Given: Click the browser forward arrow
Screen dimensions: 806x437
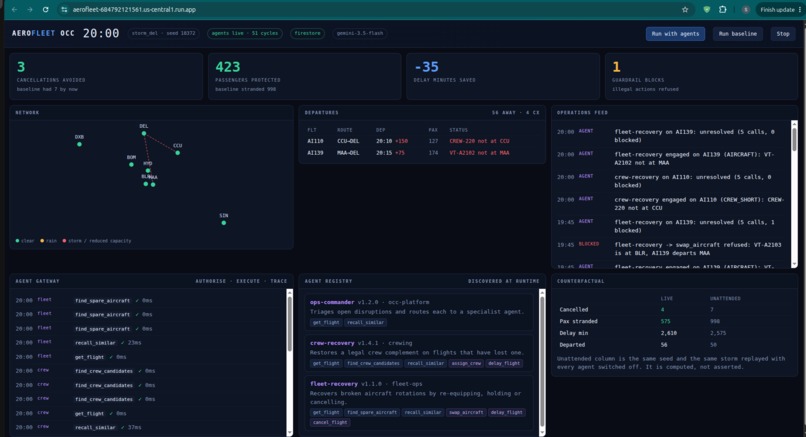Looking at the screenshot, I should click(x=30, y=9).
